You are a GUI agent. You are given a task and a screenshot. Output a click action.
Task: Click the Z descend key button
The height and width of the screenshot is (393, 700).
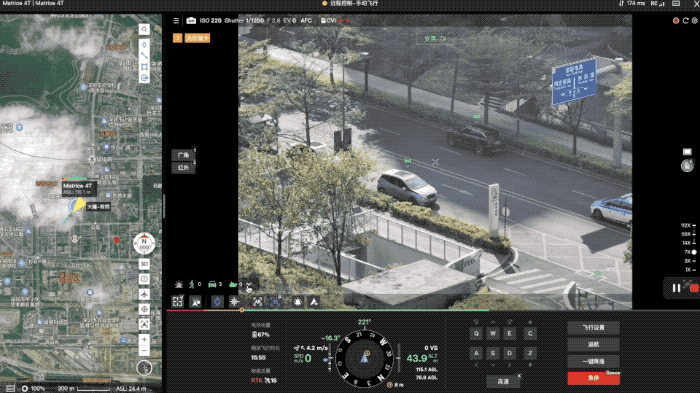click(x=530, y=353)
